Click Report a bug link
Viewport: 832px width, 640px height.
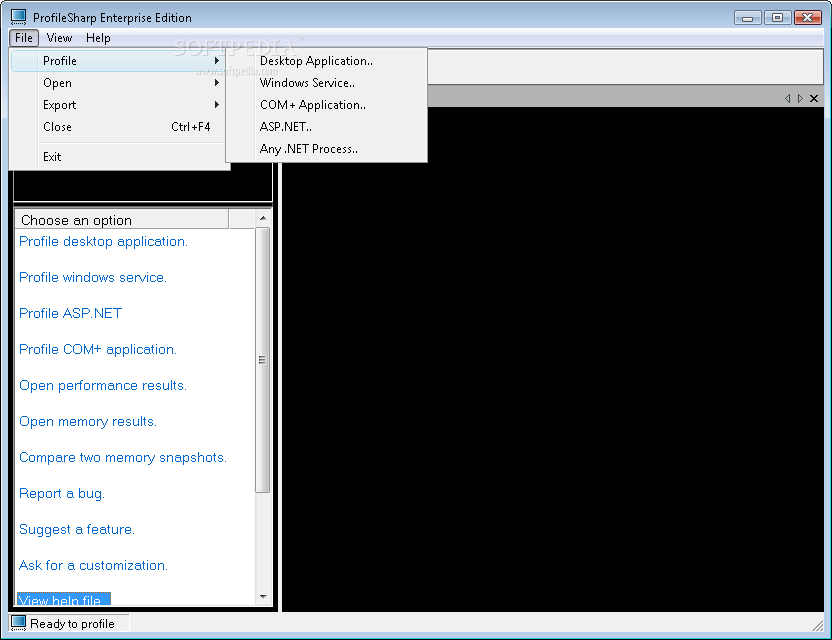[x=62, y=494]
